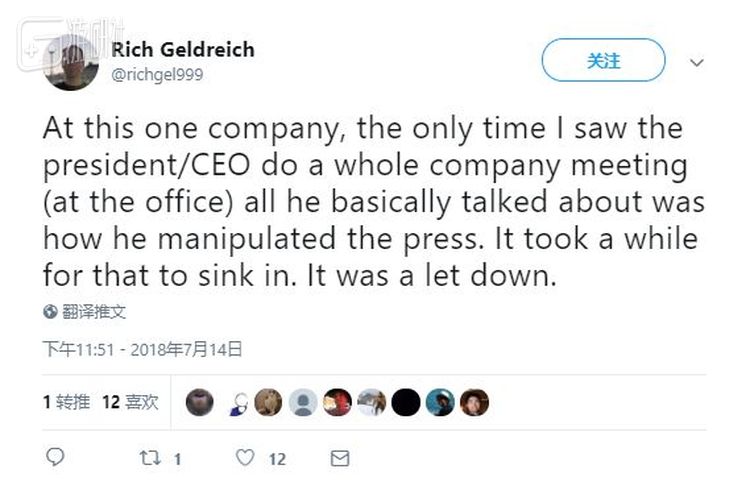The height and width of the screenshot is (490, 750).
Task: Click the gray default-silhouette liker avatar
Action: click(303, 402)
